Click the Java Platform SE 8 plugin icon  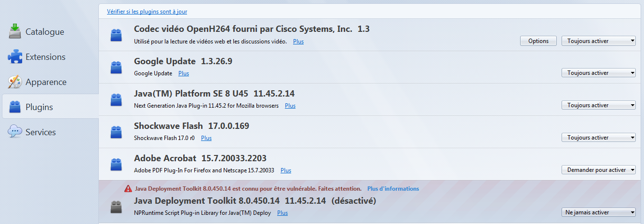click(x=116, y=99)
